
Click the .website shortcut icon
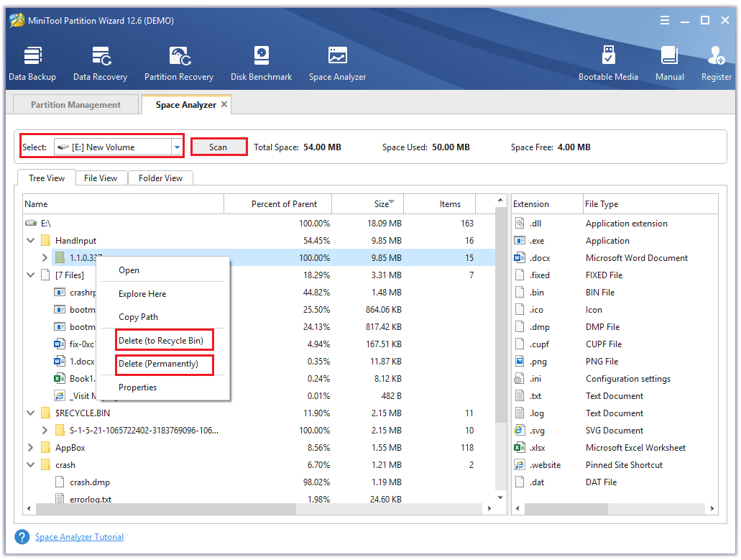(x=520, y=465)
